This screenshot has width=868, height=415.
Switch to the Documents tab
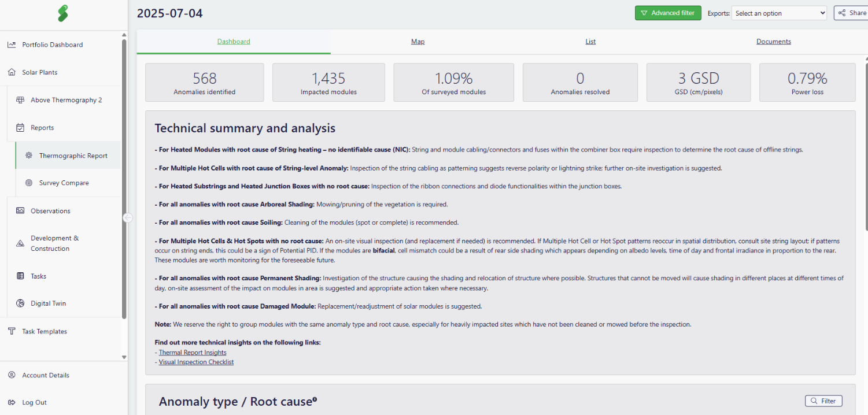(x=773, y=42)
